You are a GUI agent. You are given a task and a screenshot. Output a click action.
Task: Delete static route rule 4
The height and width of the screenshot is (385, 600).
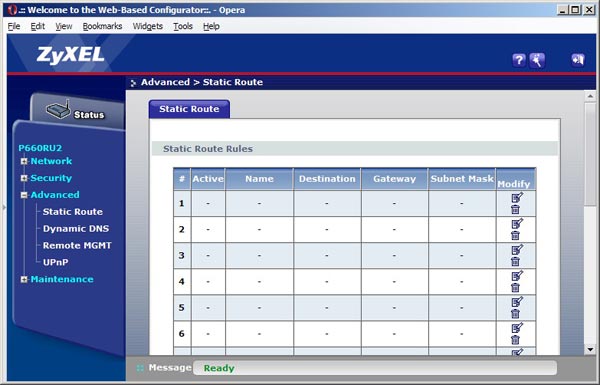(515, 287)
